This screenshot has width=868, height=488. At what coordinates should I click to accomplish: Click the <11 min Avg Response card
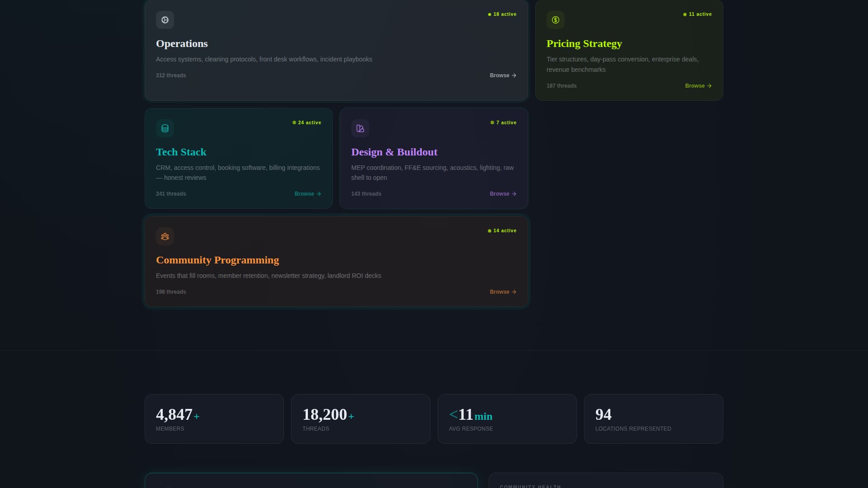point(507,419)
